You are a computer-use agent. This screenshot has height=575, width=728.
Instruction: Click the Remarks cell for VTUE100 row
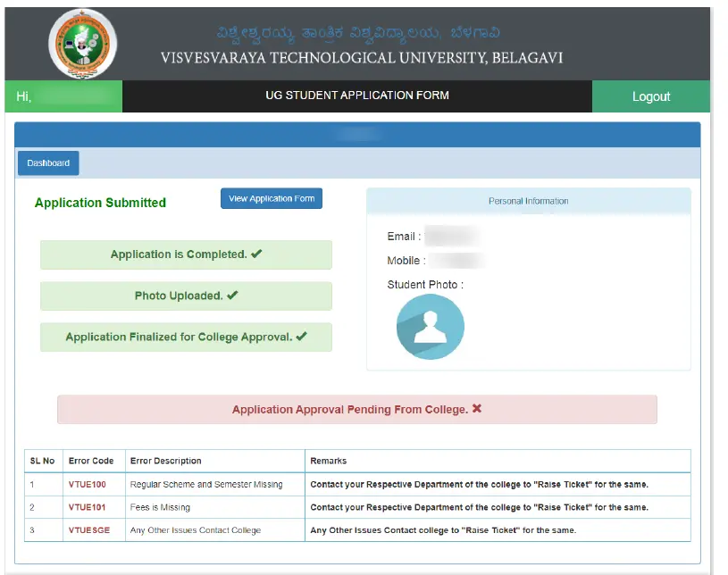click(x=498, y=485)
